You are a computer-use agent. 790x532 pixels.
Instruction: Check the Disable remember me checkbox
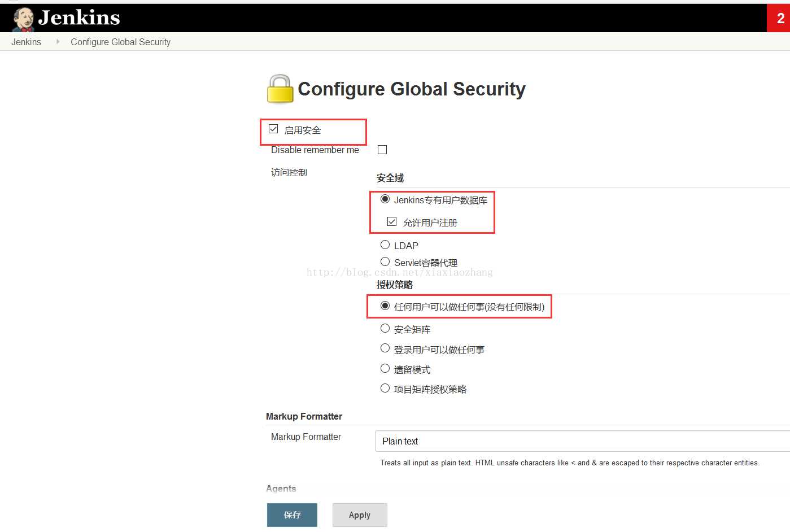pyautogui.click(x=382, y=150)
